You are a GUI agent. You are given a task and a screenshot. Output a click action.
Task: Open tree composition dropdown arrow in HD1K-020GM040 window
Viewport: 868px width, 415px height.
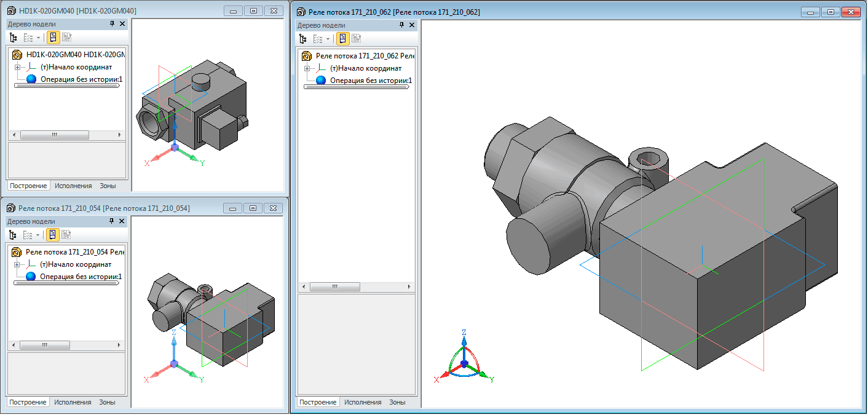click(x=38, y=38)
